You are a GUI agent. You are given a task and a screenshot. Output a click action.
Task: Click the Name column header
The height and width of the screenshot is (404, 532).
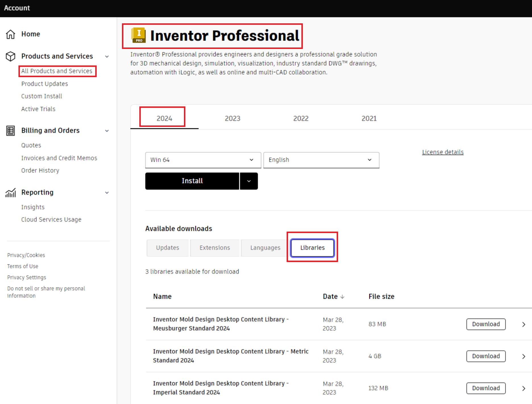162,297
